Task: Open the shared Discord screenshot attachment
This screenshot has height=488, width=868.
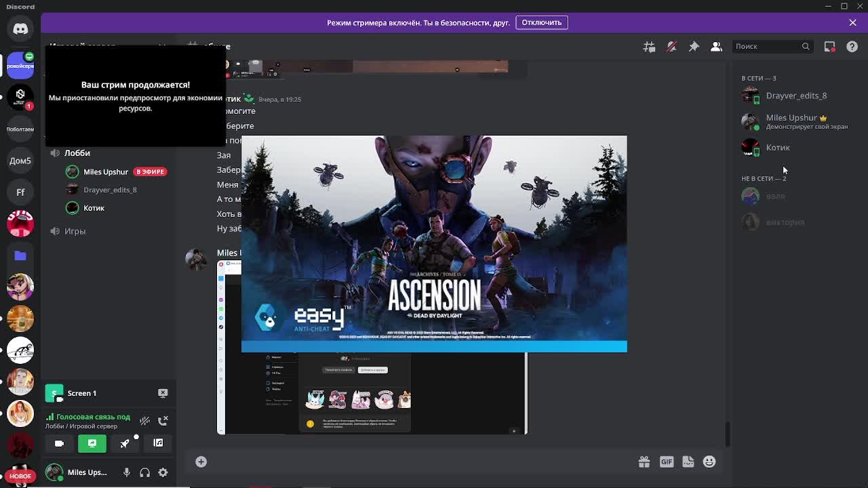Action: 372,393
